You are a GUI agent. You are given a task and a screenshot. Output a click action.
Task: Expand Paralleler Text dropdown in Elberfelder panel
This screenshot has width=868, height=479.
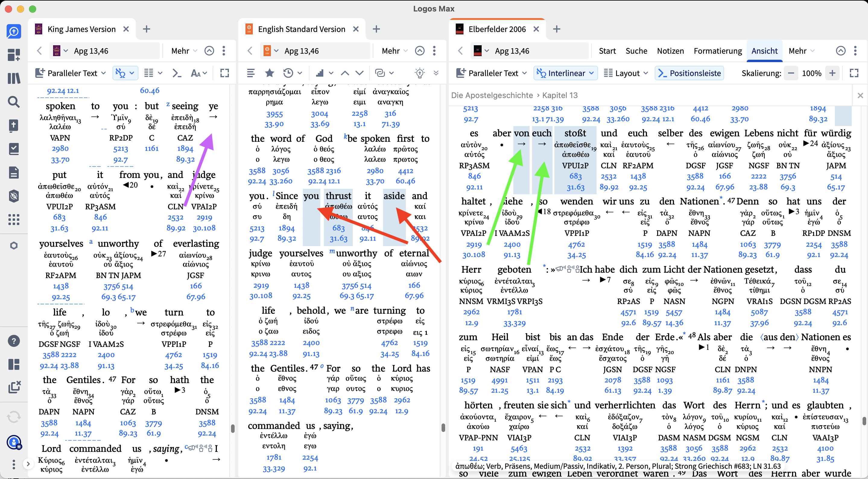point(492,73)
